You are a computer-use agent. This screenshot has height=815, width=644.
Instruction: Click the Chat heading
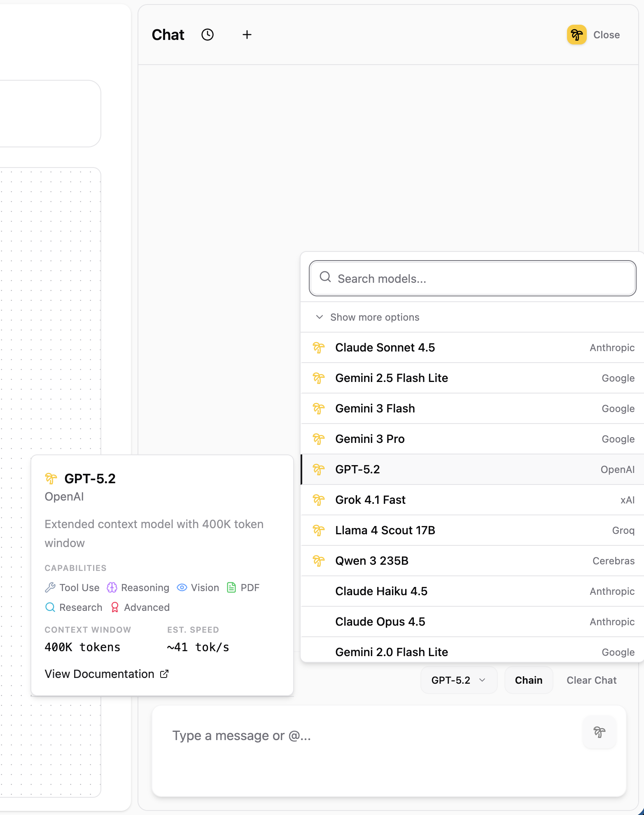tap(168, 35)
